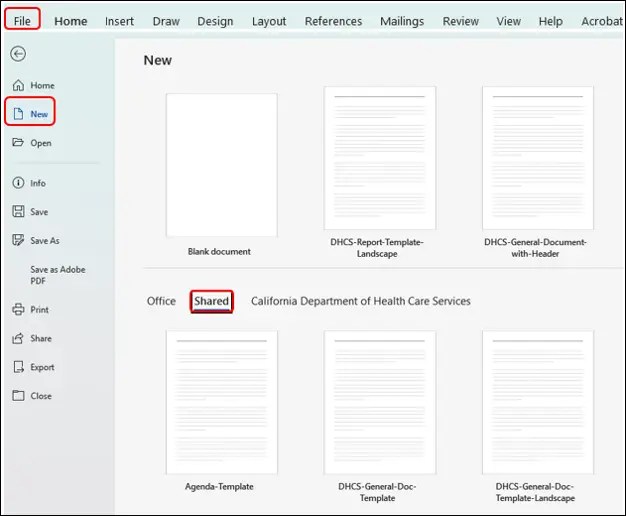Screen dimensions: 626x516
Task: Open the Help ribbon tab
Action: click(551, 21)
